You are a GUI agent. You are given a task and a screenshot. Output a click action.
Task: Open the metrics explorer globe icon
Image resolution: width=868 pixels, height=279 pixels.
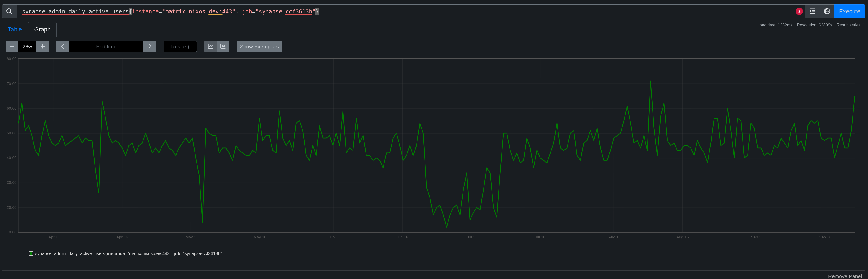[x=827, y=11]
